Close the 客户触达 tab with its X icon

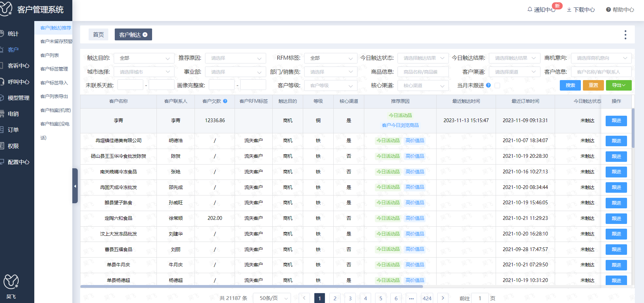point(145,35)
